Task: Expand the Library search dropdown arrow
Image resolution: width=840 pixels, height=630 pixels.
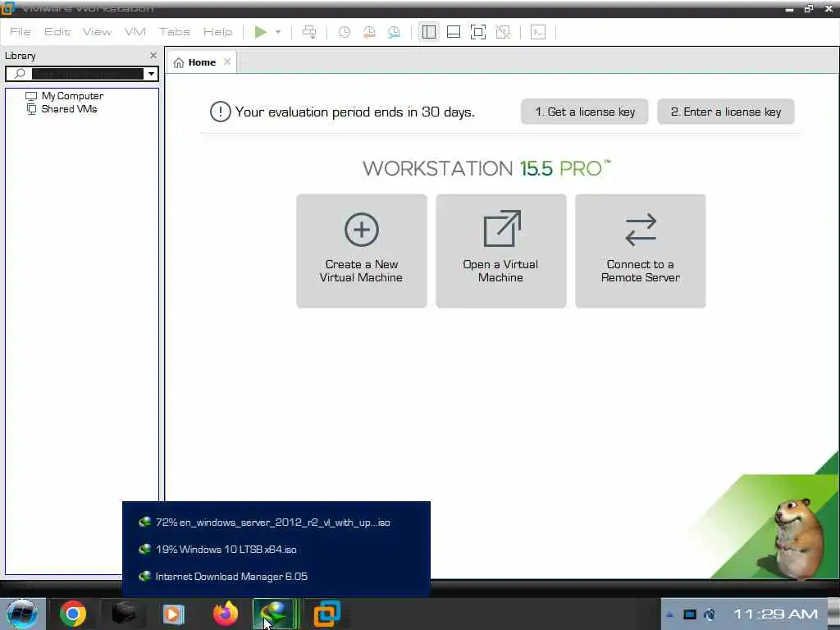Action: 151,73
